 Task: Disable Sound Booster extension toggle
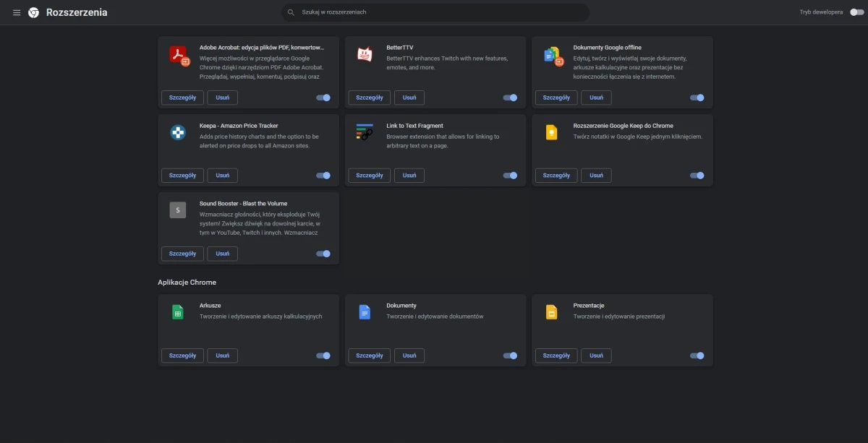coord(323,254)
